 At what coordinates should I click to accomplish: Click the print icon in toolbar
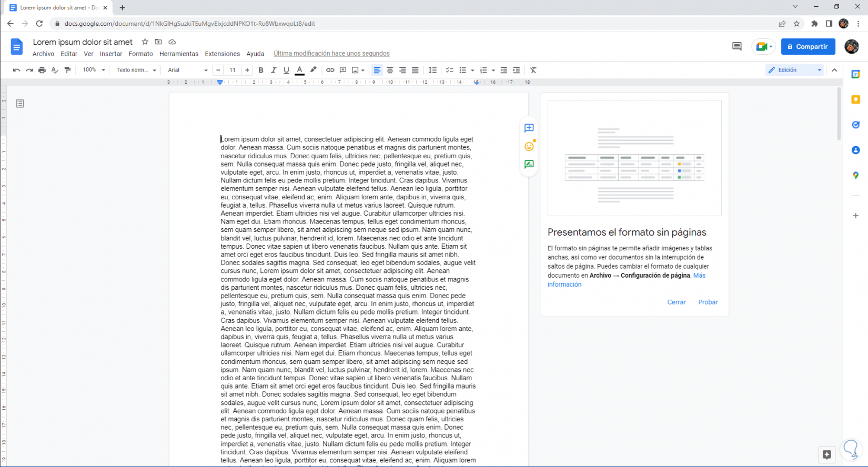(42, 70)
